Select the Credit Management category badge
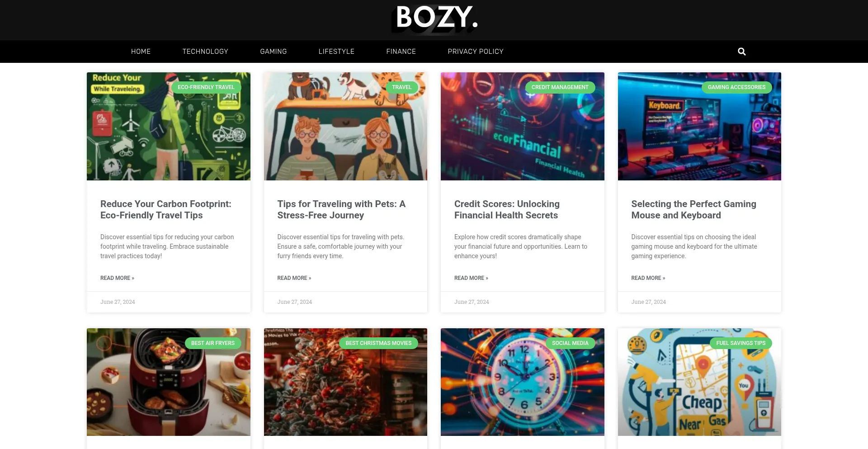Screen dimensions: 868x449 (560, 87)
